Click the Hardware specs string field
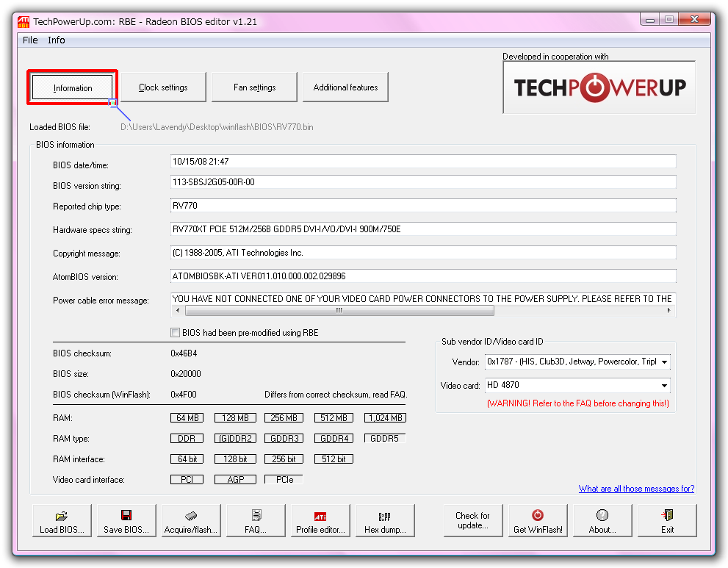The height and width of the screenshot is (568, 728). pyautogui.click(x=423, y=229)
